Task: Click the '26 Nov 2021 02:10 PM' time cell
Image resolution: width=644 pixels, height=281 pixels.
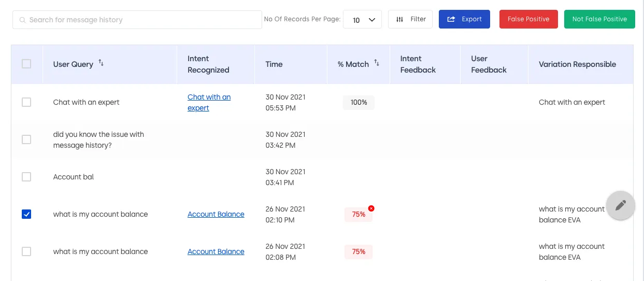Action: 285,214
